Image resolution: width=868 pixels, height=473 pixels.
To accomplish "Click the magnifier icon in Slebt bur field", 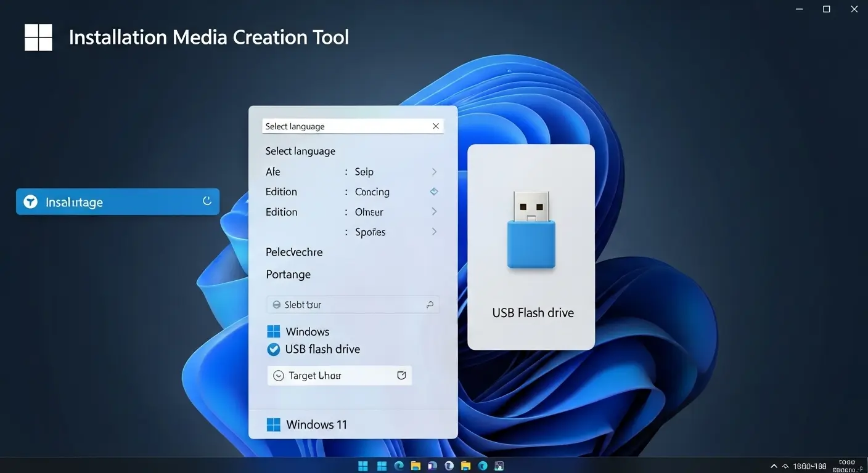I will (x=430, y=304).
